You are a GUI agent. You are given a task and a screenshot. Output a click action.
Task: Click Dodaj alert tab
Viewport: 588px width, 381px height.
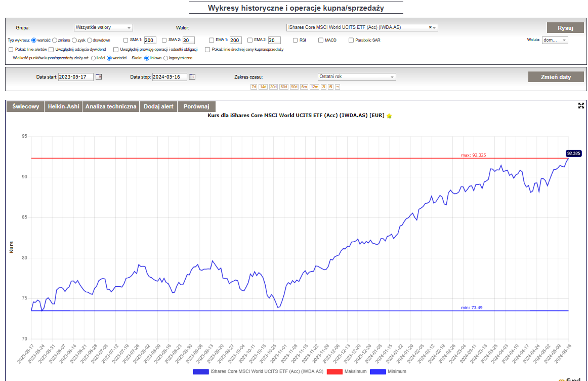click(x=158, y=106)
